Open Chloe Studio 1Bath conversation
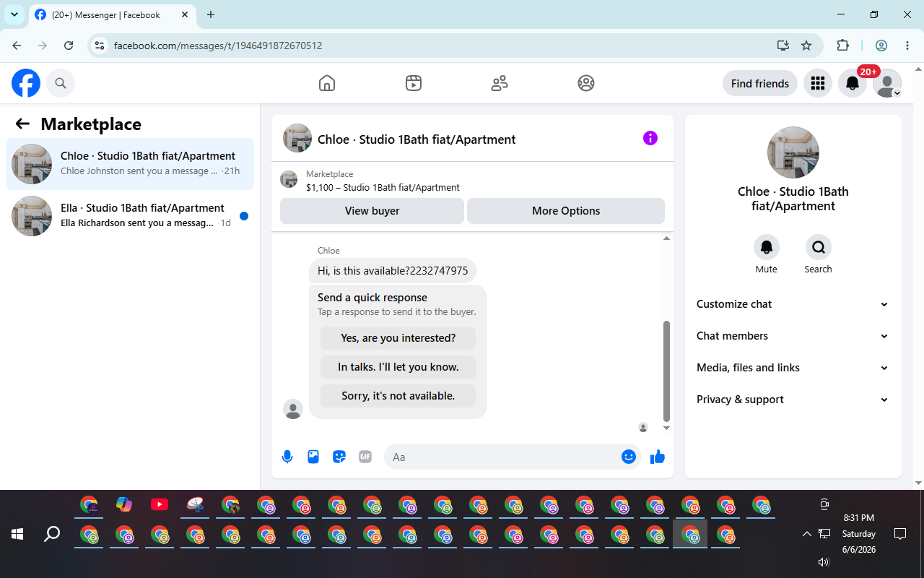924x578 pixels. 130,164
